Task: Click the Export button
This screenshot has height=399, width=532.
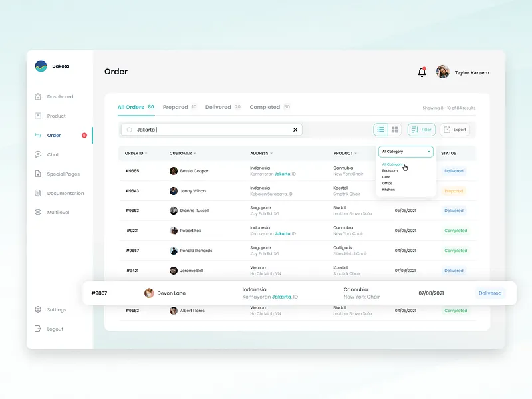Action: pos(455,130)
